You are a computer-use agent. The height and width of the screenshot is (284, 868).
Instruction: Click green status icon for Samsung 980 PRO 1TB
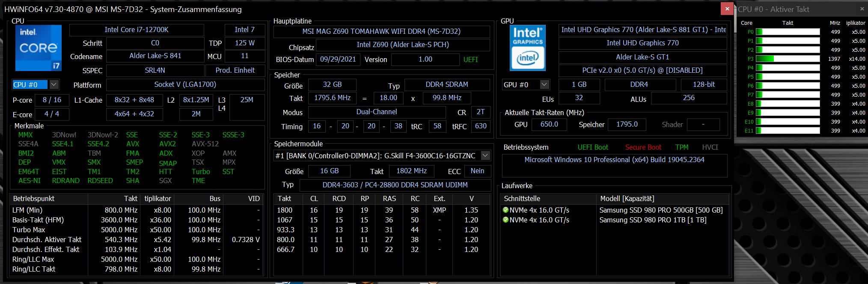(505, 220)
